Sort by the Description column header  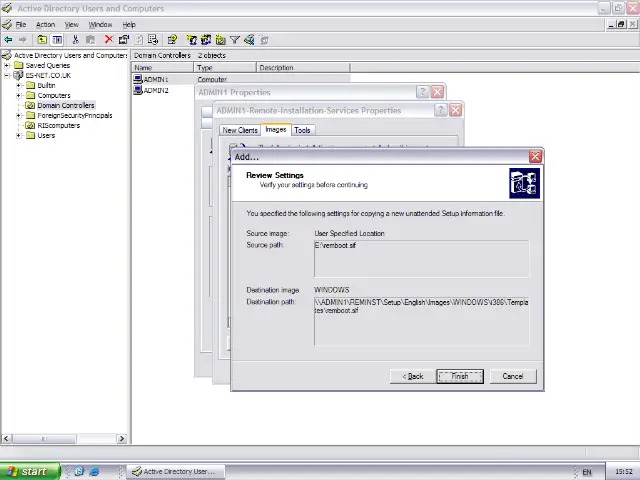click(303, 68)
